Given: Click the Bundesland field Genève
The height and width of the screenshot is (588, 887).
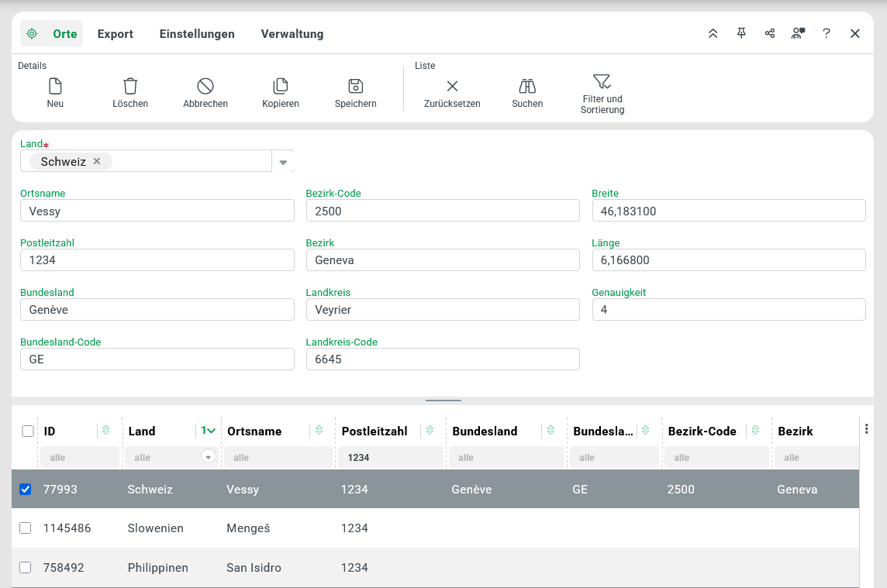Looking at the screenshot, I should coord(157,310).
